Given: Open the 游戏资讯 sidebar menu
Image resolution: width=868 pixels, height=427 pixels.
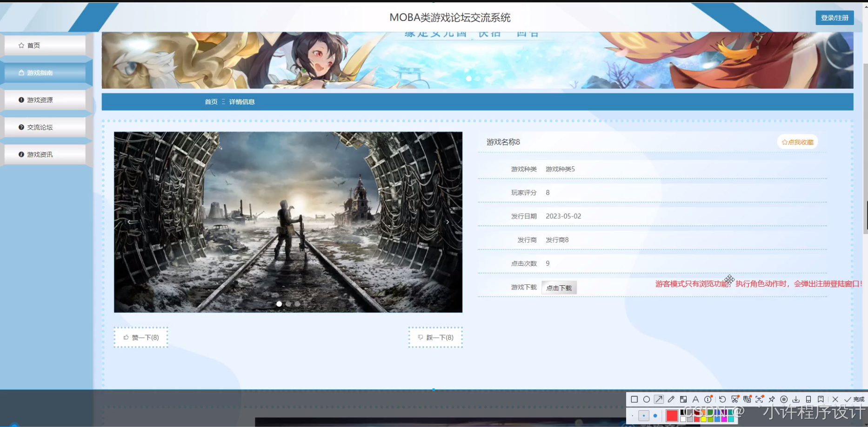Looking at the screenshot, I should pos(40,154).
